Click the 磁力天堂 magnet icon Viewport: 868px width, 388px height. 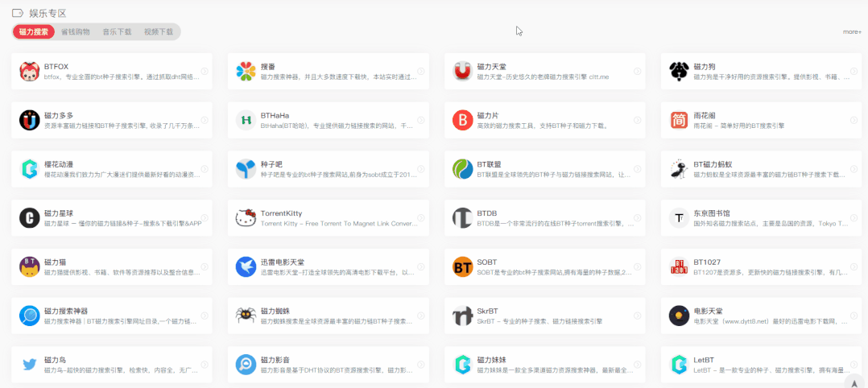click(x=462, y=72)
